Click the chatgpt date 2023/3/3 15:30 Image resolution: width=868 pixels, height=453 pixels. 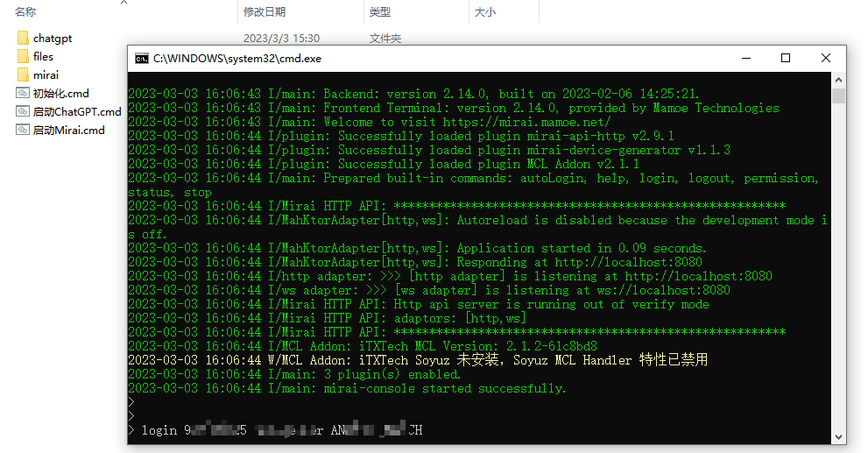coord(282,39)
